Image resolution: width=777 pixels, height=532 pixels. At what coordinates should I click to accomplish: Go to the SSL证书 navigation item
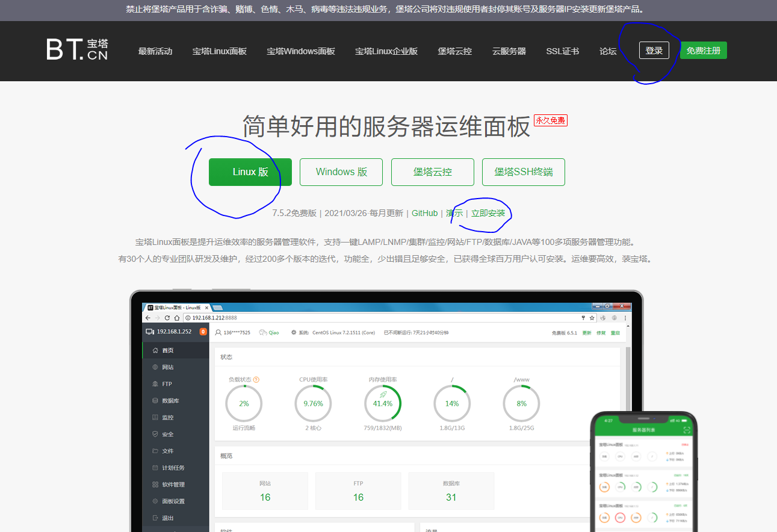(x=563, y=51)
